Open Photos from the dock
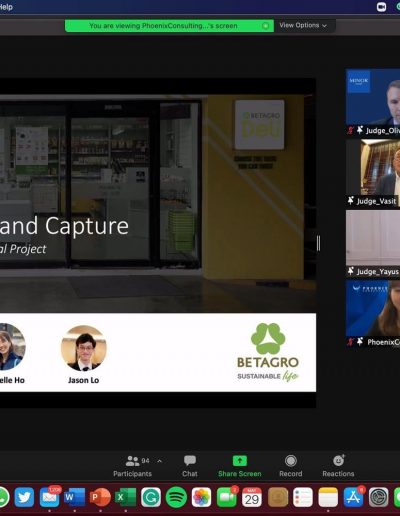Screen dimensions: 400x516 pos(201,497)
